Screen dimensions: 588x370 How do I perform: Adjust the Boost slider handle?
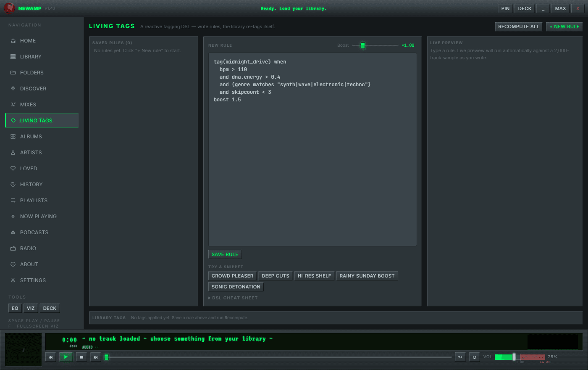[x=362, y=45]
